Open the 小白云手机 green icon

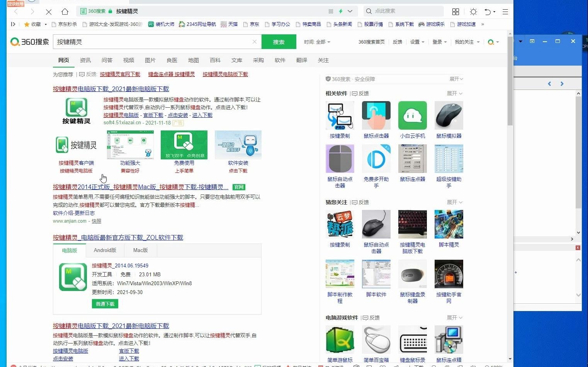click(413, 115)
